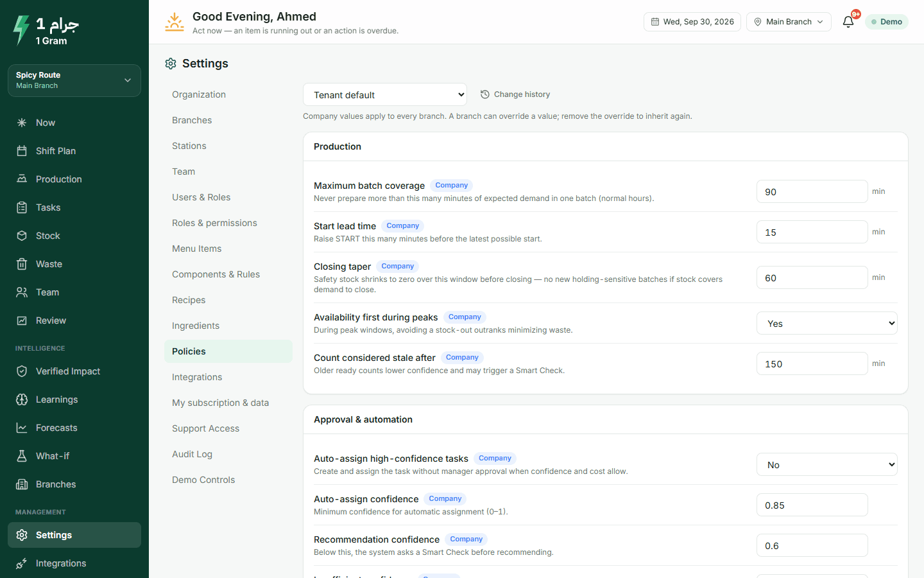Click the 1 Gram lightning logo
This screenshot has height=578, width=924.
tap(21, 30)
